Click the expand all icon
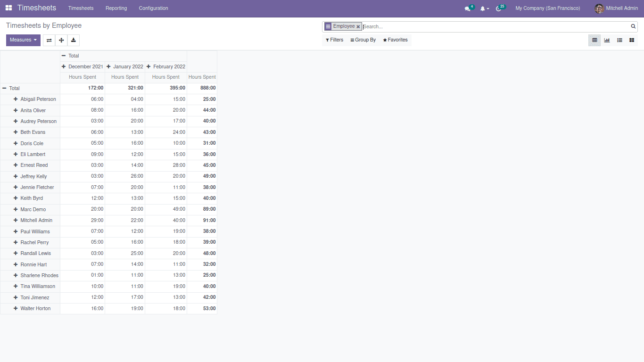 pos(61,41)
